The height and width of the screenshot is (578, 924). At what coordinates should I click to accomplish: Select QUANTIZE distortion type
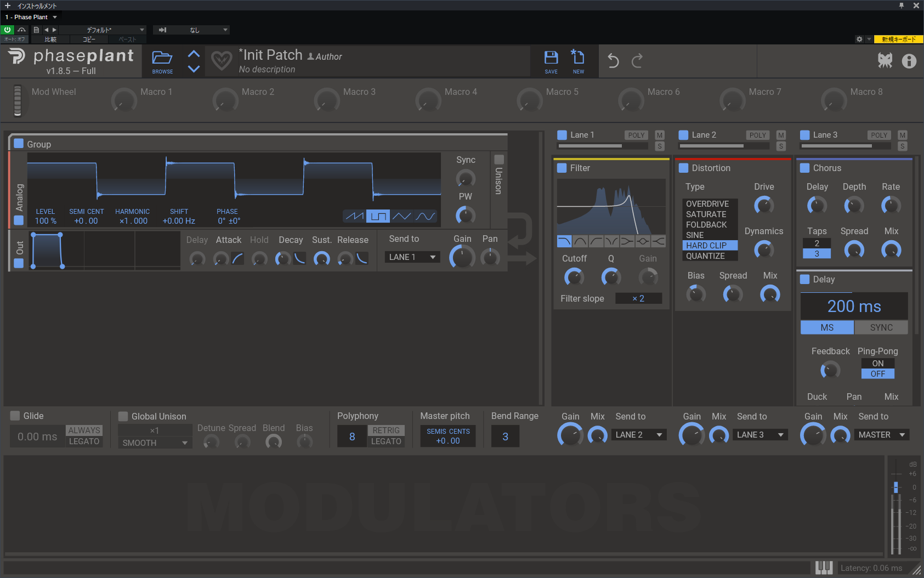coord(710,256)
